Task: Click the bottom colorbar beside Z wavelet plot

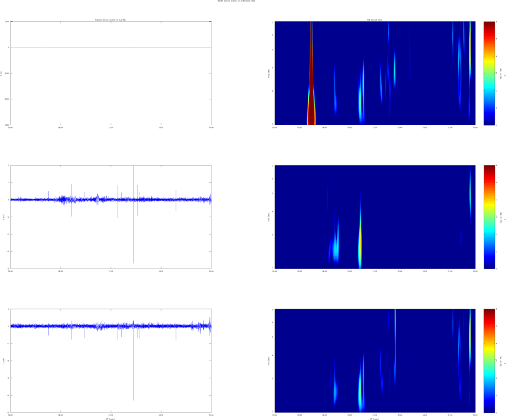Action: coord(489,361)
